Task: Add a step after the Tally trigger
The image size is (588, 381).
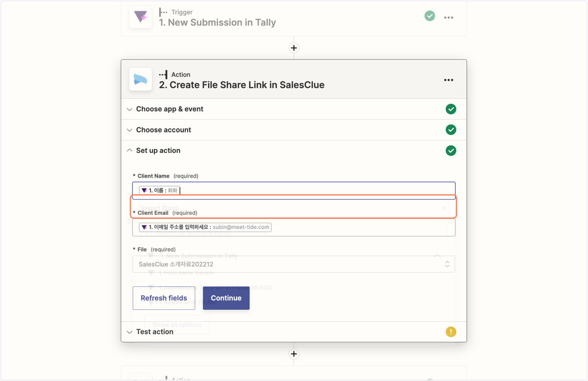Action: 294,48
